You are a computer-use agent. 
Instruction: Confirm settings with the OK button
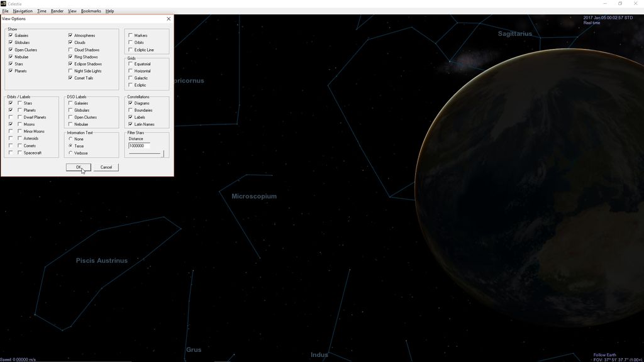[77, 167]
